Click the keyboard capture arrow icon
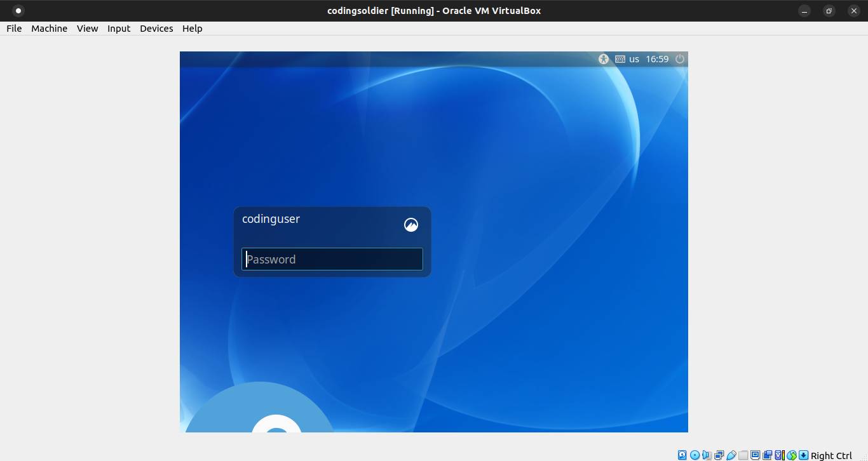 [803, 455]
